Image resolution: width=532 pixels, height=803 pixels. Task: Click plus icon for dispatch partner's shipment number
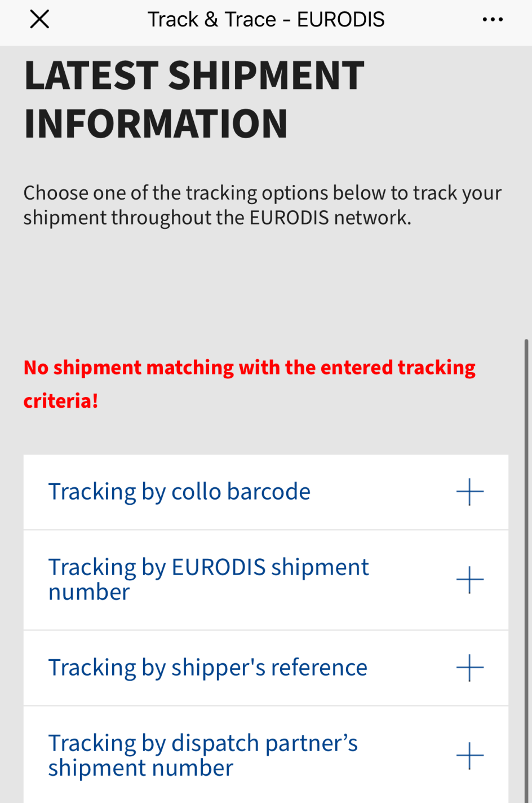[x=470, y=756]
